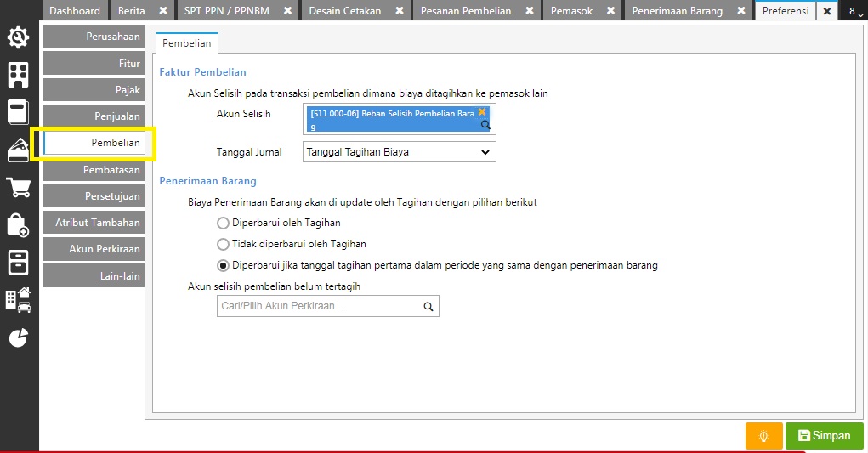Select Diperbarui oleh Tagihan radio option
The height and width of the screenshot is (453, 868).
(223, 223)
